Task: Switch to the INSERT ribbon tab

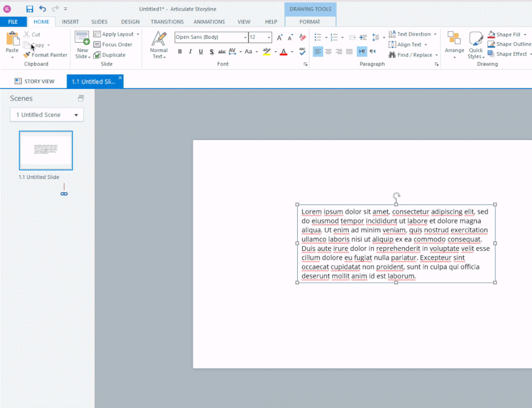Action: coord(70,22)
